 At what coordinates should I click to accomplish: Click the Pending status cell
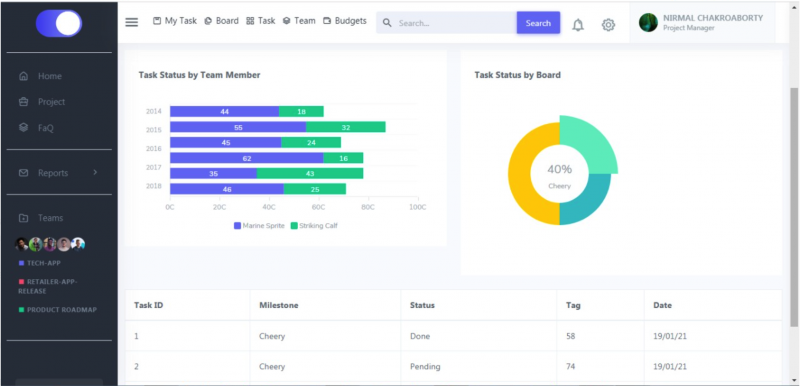(x=425, y=367)
